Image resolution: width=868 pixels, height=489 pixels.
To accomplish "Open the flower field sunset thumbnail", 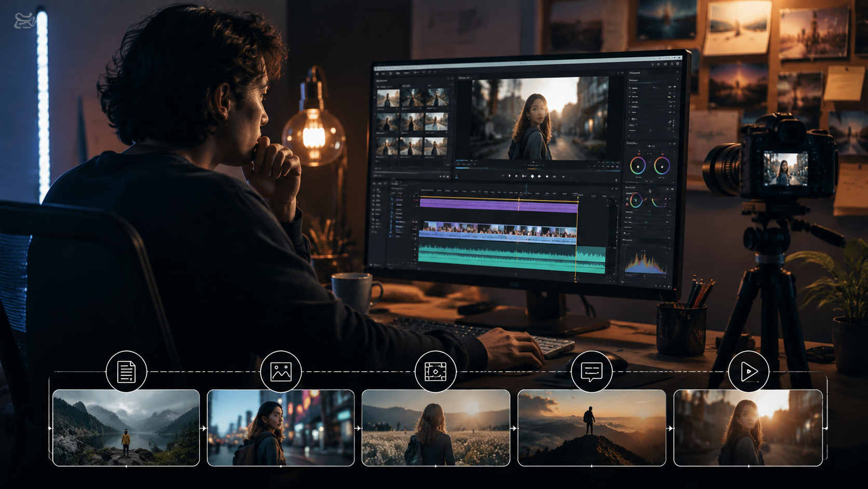I will (436, 428).
